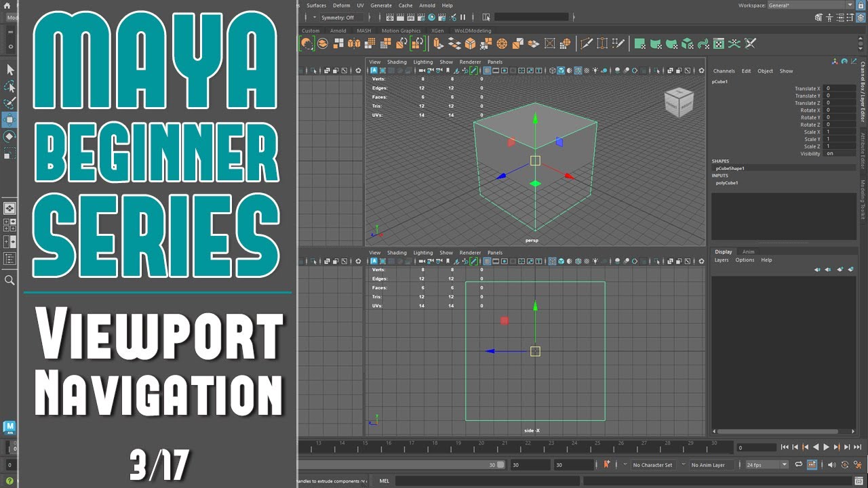868x488 pixels.
Task: Toggle the grid display in the persp viewport
Action: [487, 70]
